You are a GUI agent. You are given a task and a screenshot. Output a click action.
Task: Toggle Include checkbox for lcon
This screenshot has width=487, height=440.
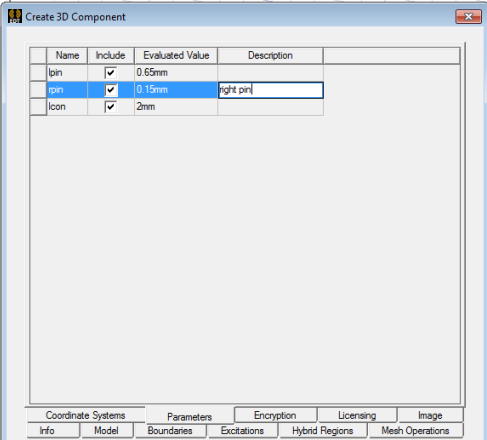111,107
